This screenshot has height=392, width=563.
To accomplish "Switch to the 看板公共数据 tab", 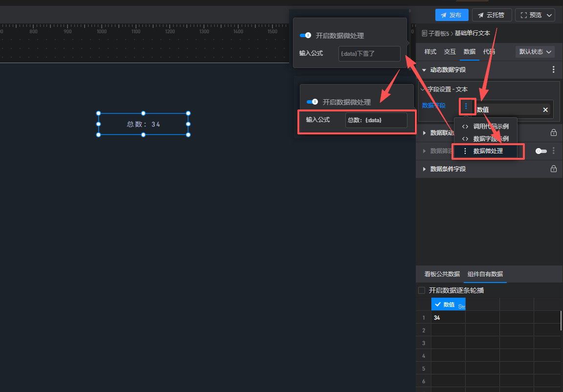I will tap(442, 274).
